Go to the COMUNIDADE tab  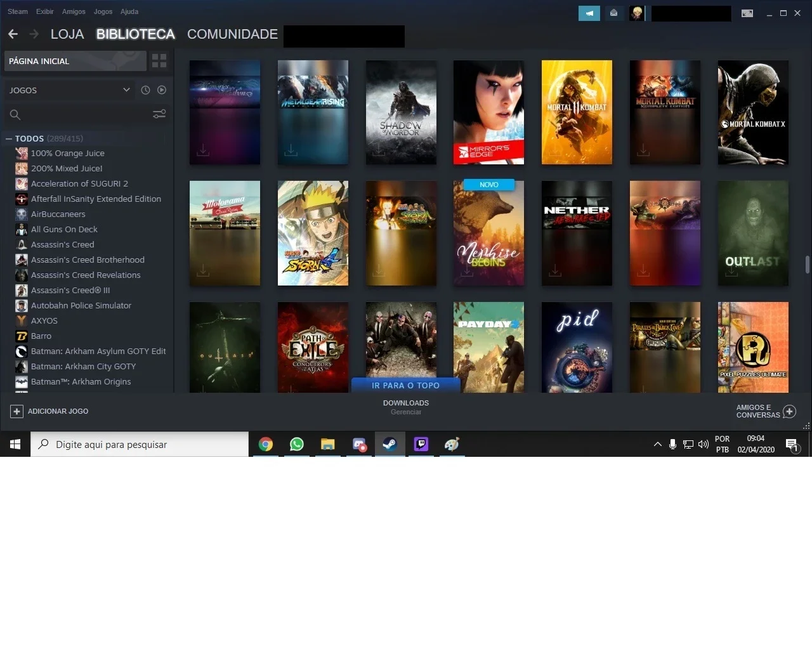click(232, 34)
